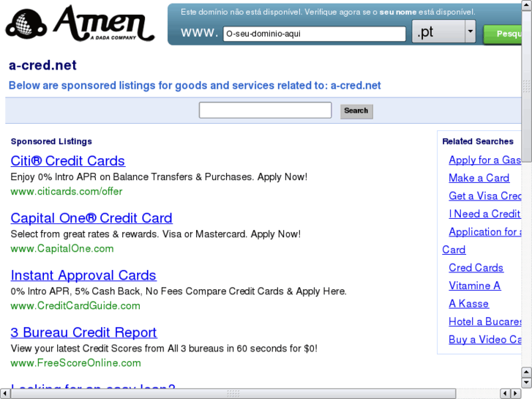This screenshot has height=399, width=532.
Task: Open the Buy a Video related search
Action: 485,340
